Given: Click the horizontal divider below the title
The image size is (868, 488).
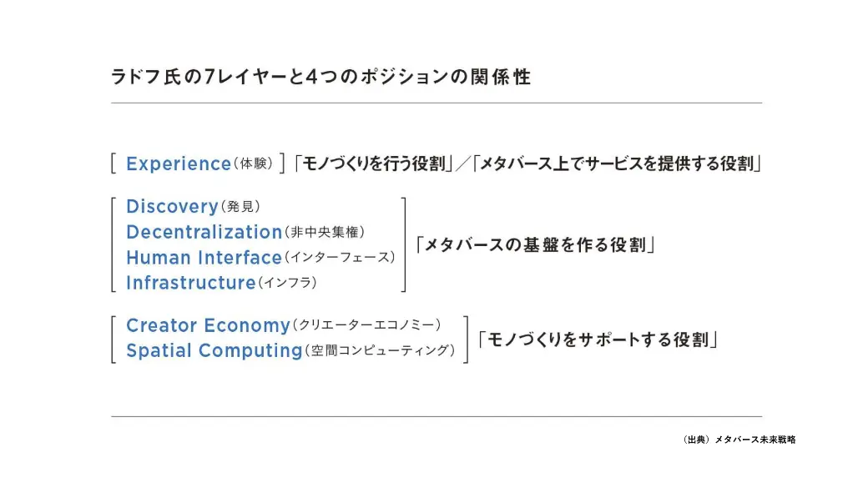Looking at the screenshot, I should click(437, 103).
